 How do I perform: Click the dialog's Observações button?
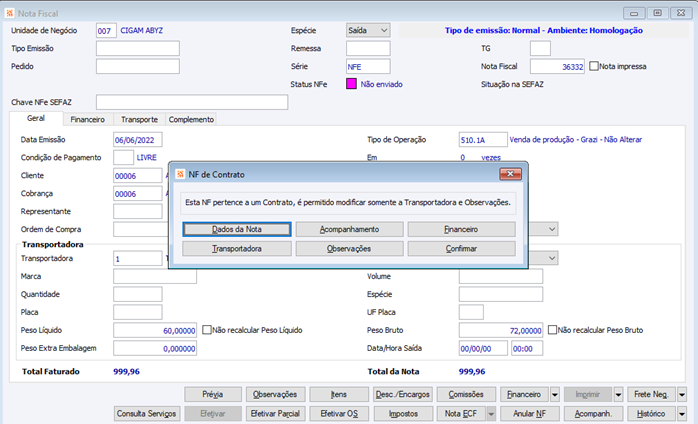click(x=349, y=249)
